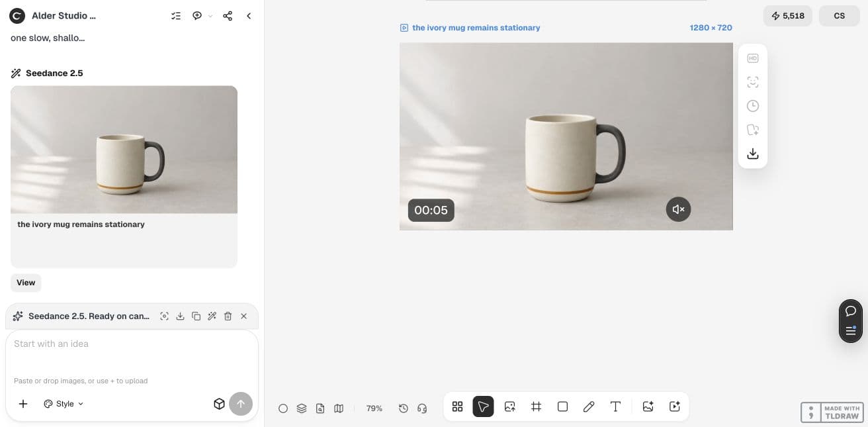Select the pointer select tool

(x=483, y=406)
